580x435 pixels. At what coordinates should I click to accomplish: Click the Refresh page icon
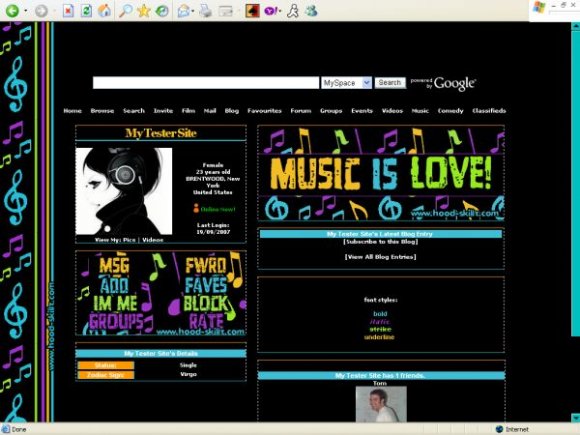click(x=86, y=11)
